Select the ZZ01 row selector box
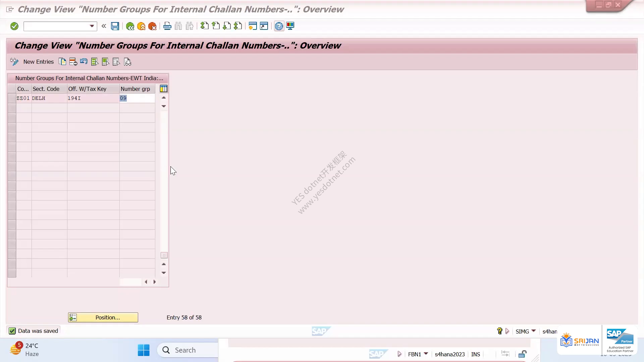The width and height of the screenshot is (644, 362). click(12, 98)
